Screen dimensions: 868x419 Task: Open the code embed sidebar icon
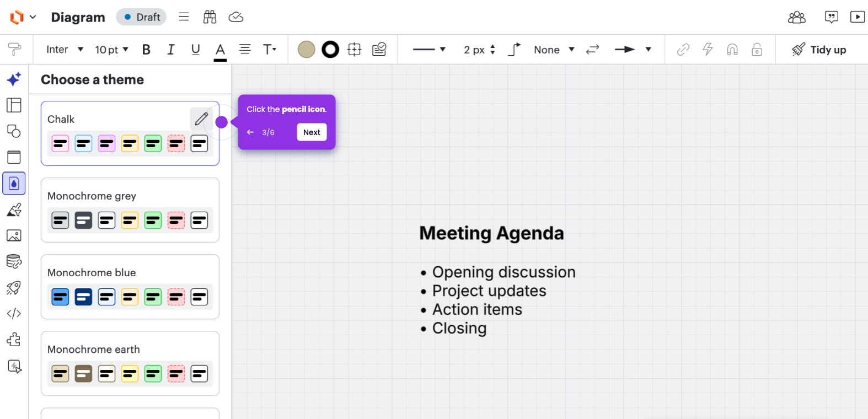14,313
